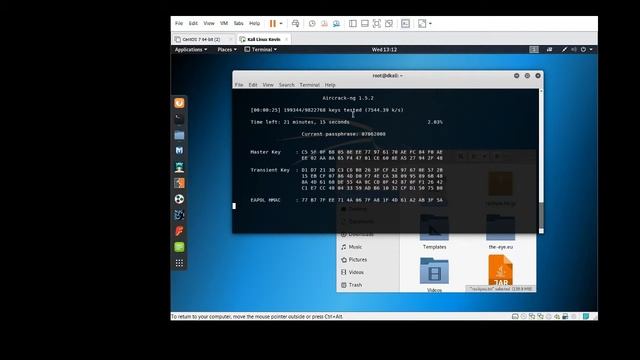Launch Armitage from the Kali dock
Screen dimensions: 640x360
coord(179,167)
